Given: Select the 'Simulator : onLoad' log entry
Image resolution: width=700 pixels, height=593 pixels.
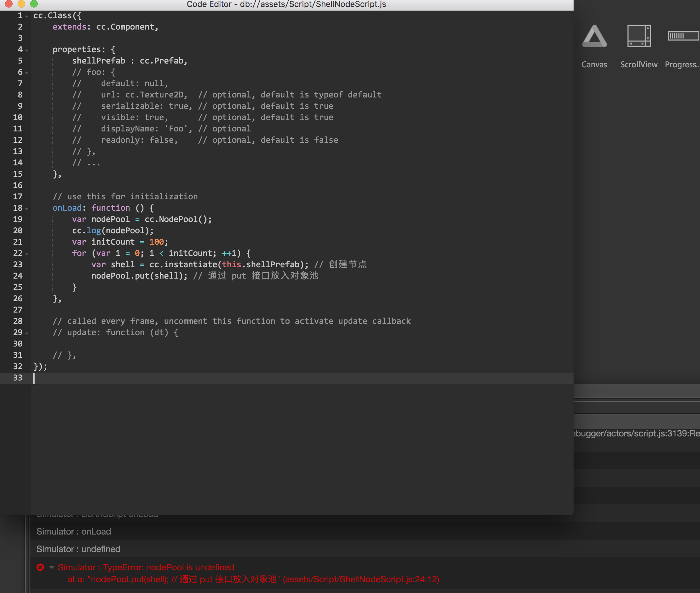Looking at the screenshot, I should [74, 531].
